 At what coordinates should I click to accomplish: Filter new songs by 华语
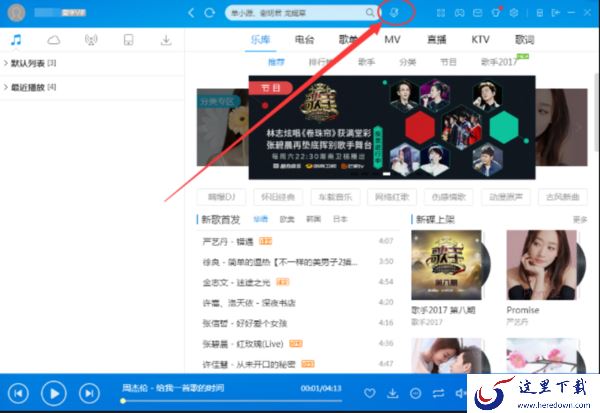coord(261,219)
